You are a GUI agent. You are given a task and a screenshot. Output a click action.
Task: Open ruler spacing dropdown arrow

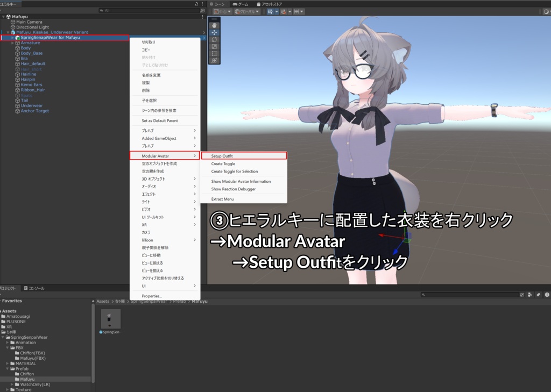tap(301, 12)
